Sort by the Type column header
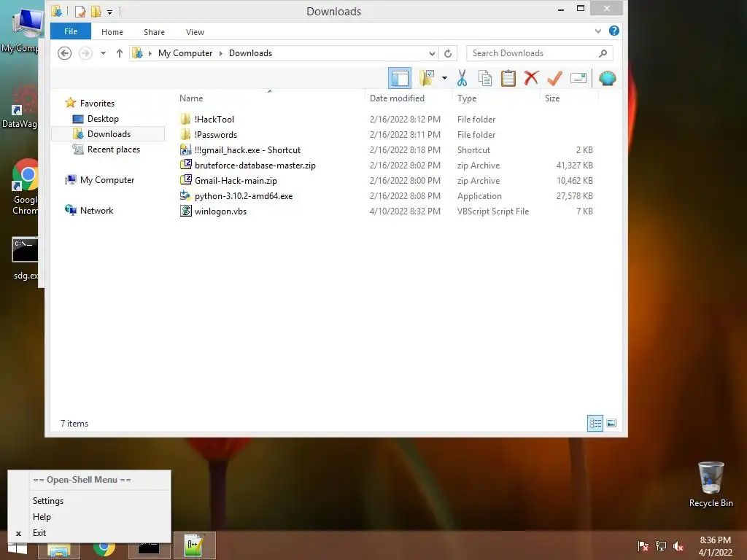 467,98
